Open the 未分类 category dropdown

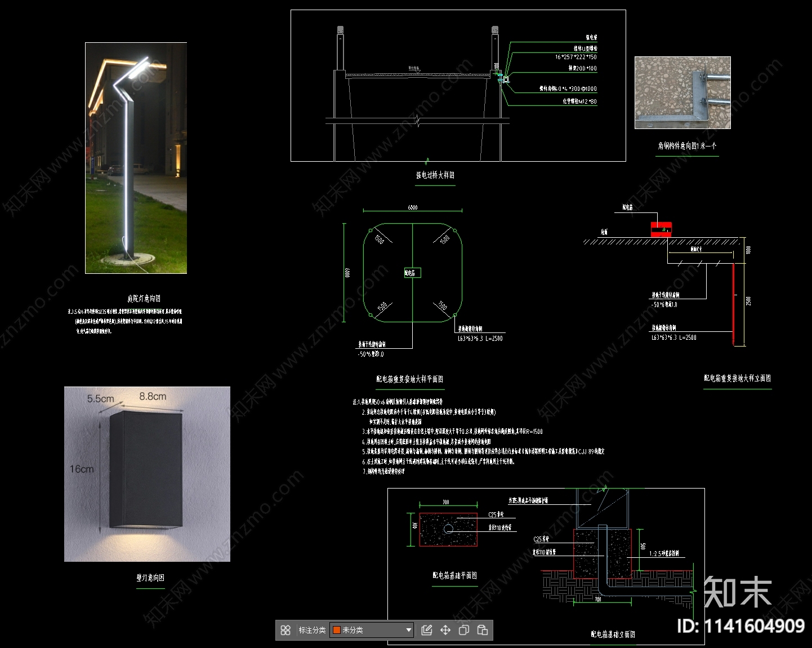coord(372,630)
